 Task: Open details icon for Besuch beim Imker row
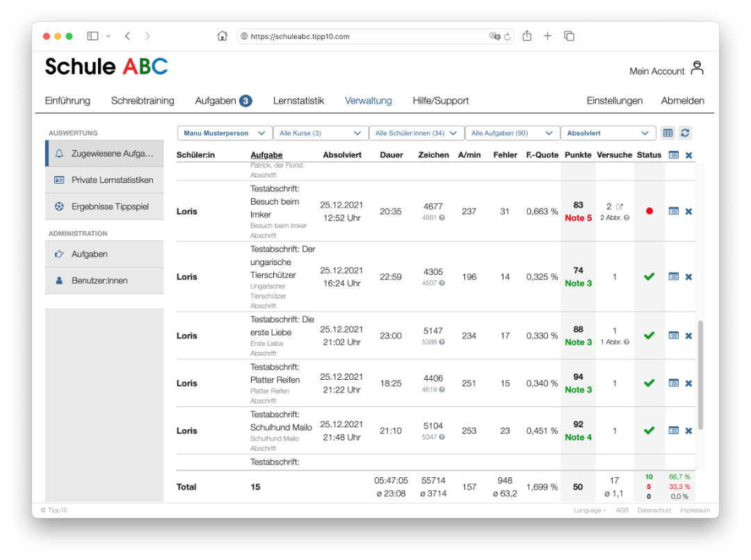pyautogui.click(x=673, y=211)
